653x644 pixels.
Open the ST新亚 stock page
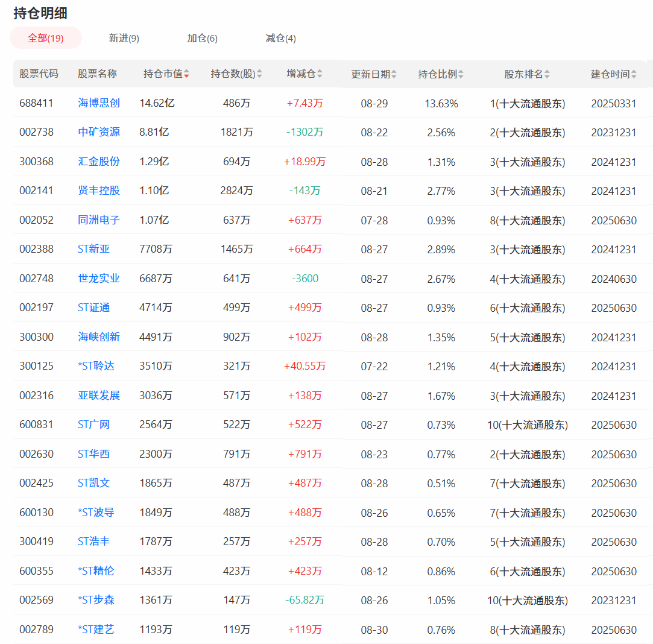point(94,249)
